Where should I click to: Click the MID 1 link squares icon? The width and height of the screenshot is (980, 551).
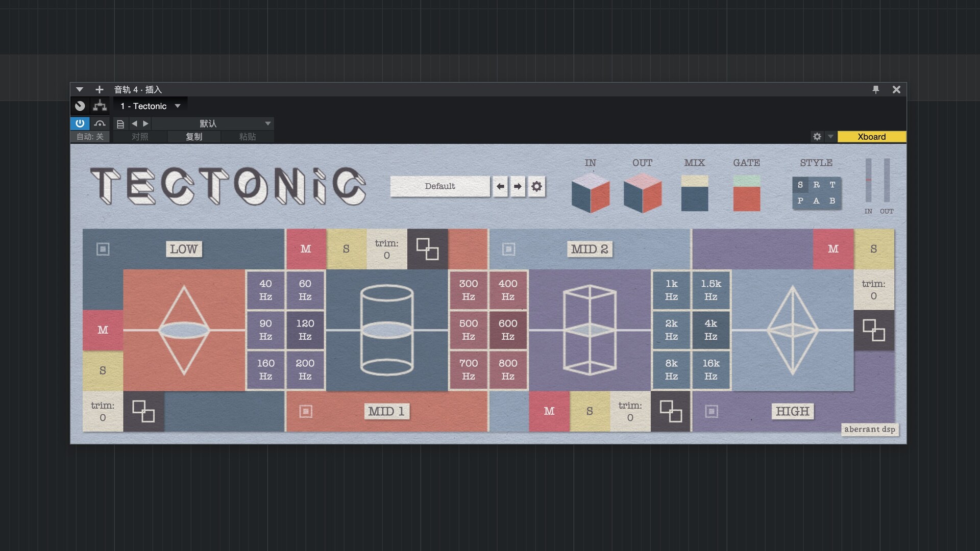coord(427,249)
